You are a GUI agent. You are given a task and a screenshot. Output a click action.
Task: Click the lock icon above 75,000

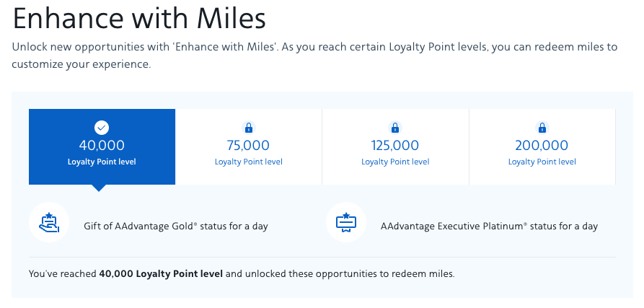coord(249,128)
